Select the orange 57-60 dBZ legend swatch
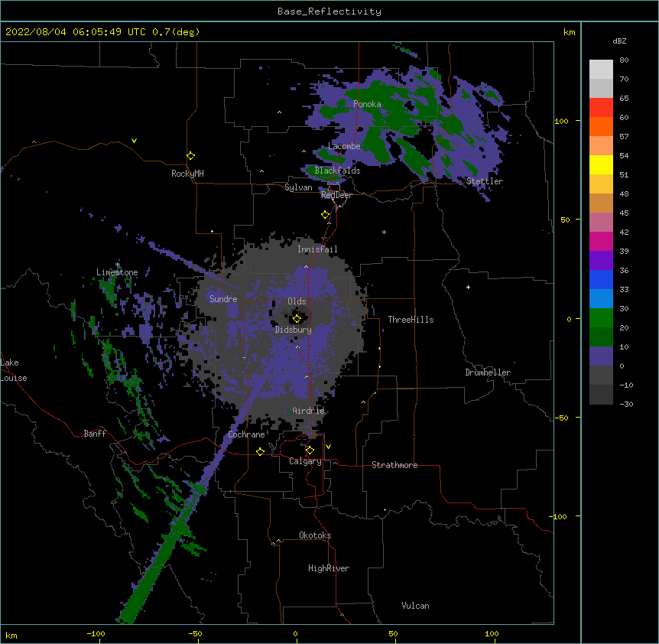Image resolution: width=659 pixels, height=644 pixels. click(x=601, y=126)
